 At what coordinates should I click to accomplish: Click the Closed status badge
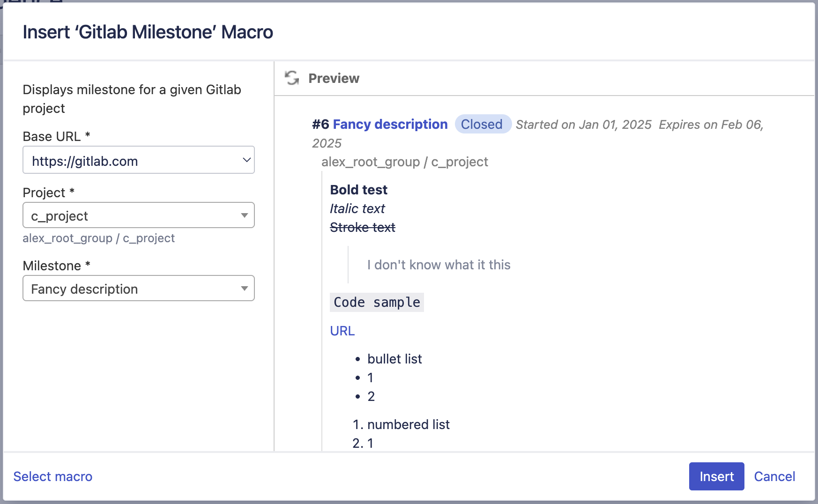click(x=482, y=124)
